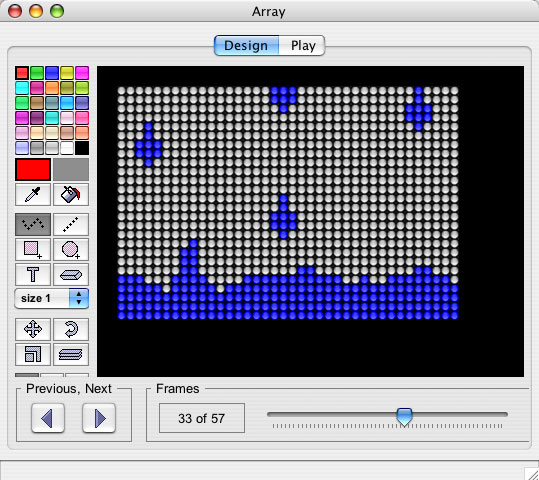
Task: Select the paint bucket fill tool
Action: click(x=71, y=194)
